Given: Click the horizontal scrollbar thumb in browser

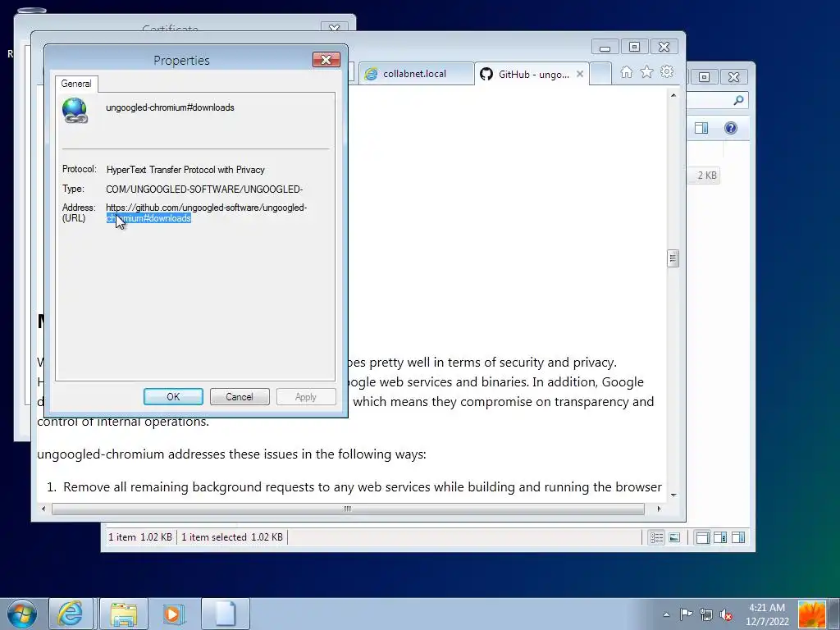Looking at the screenshot, I should coord(348,509).
